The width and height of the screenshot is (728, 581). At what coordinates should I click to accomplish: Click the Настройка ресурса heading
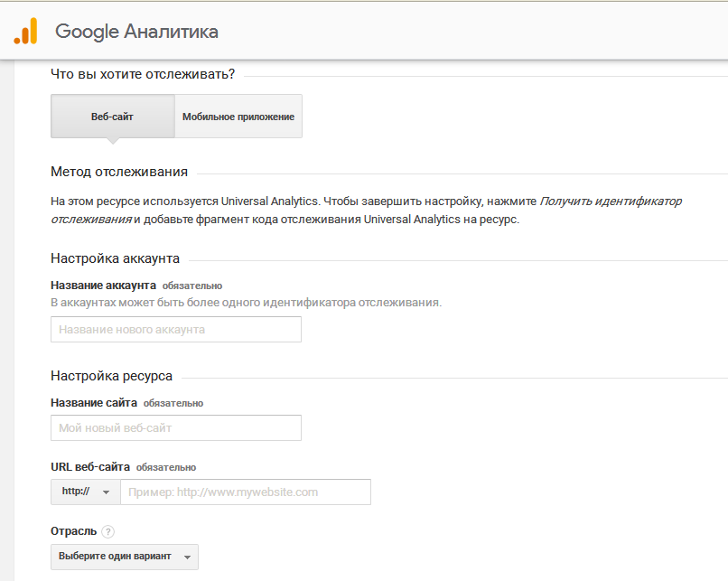pos(111,376)
